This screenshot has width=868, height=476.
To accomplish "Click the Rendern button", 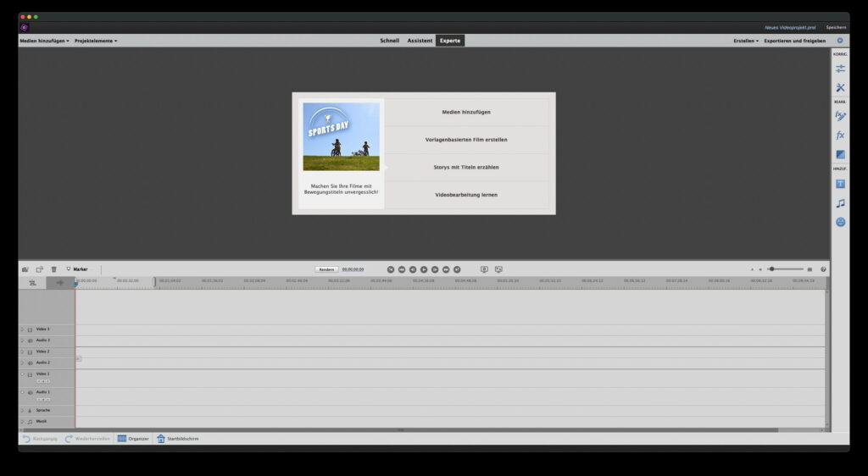I will pyautogui.click(x=326, y=269).
